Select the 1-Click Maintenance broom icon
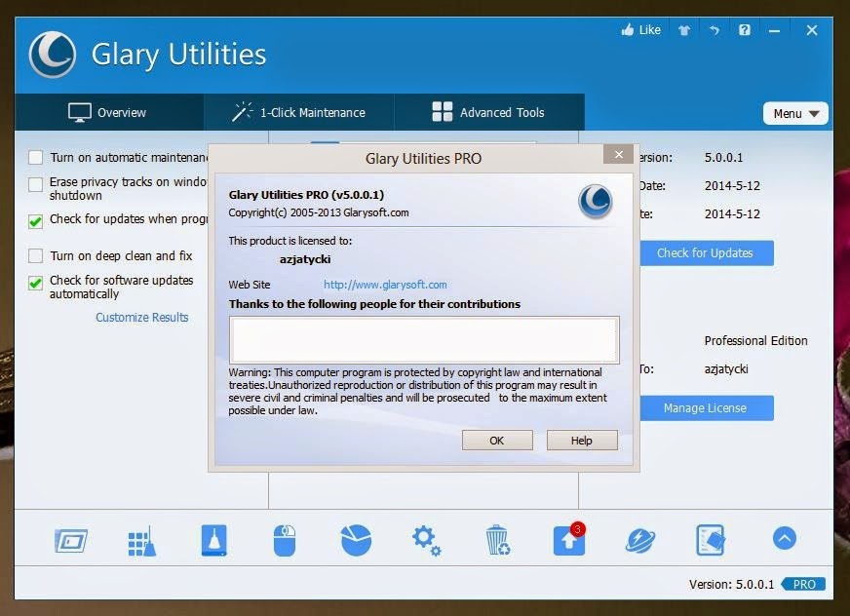Screen dimensions: 850x616 pos(141,540)
